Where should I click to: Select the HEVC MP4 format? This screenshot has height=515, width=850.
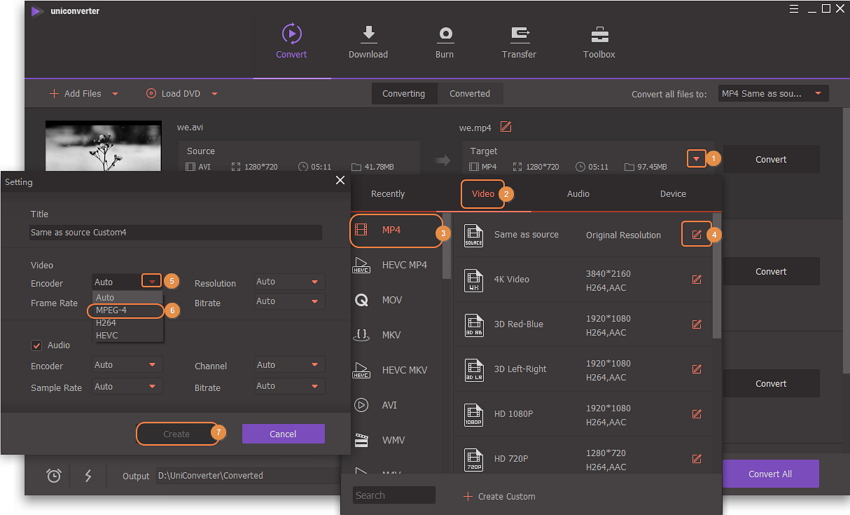pos(397,265)
